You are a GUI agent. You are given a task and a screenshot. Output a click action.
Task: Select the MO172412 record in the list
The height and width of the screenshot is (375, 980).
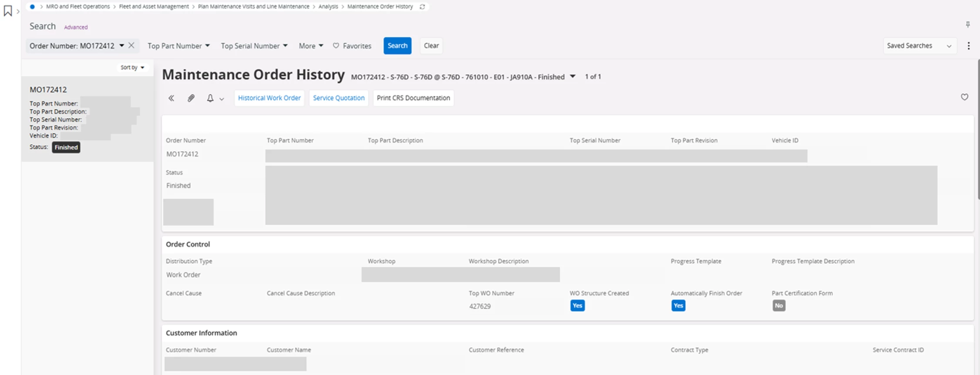[87, 119]
